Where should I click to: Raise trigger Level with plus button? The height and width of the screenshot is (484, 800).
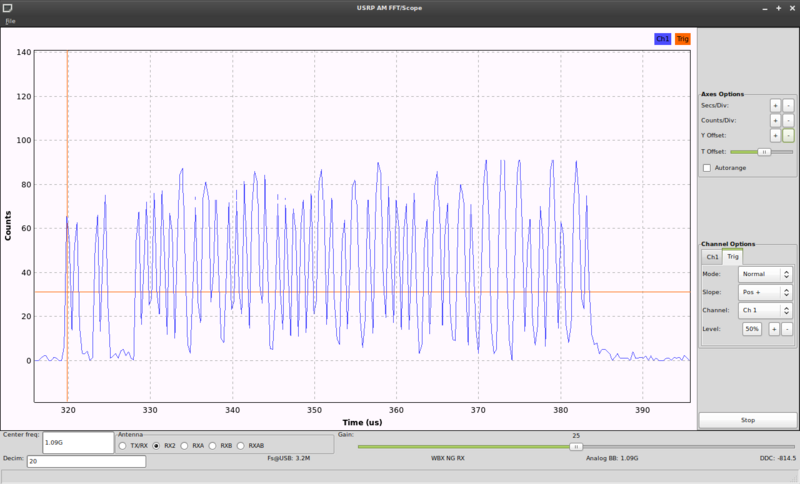[x=773, y=329]
